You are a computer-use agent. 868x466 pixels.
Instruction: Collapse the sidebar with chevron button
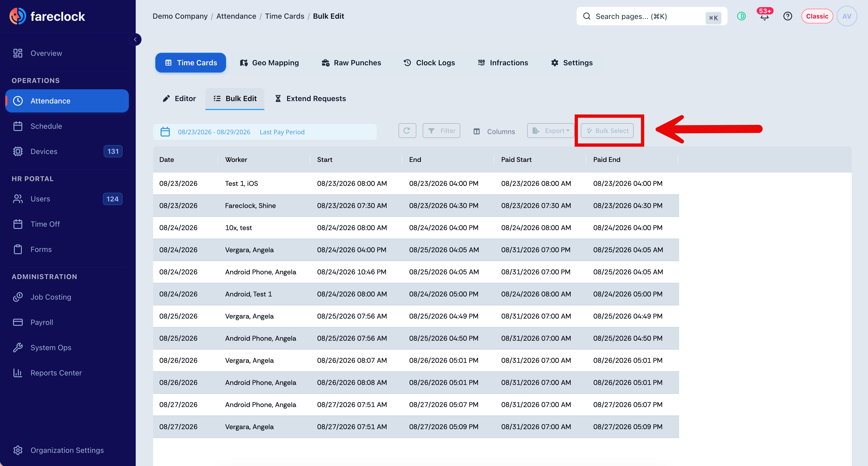(x=135, y=39)
